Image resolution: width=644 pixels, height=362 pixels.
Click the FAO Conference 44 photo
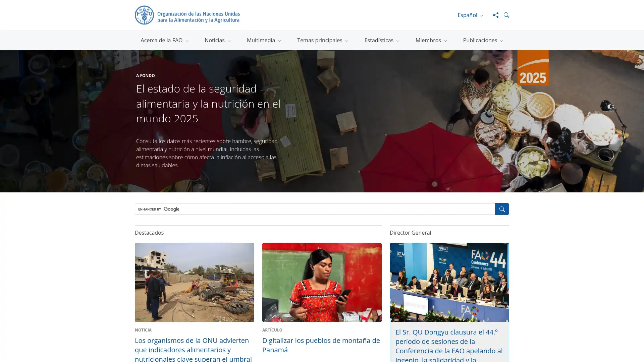pos(449,282)
